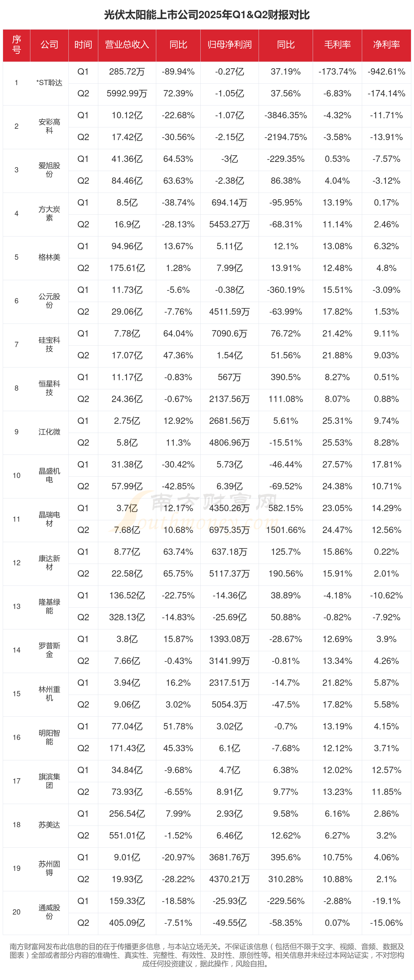Viewport: 414px width, 980px height.
Task: Click the 苏美达 company name
Action: pyautogui.click(x=49, y=825)
